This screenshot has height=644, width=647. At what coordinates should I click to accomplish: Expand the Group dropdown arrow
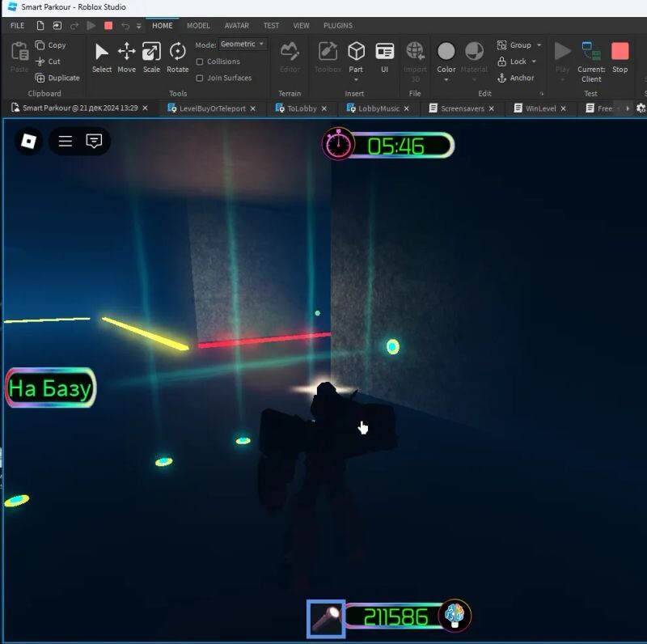pyautogui.click(x=539, y=45)
